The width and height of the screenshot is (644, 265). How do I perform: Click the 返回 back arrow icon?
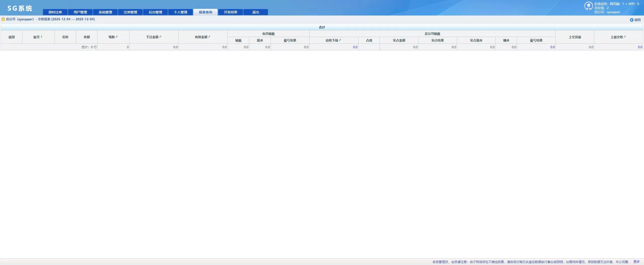tap(631, 20)
